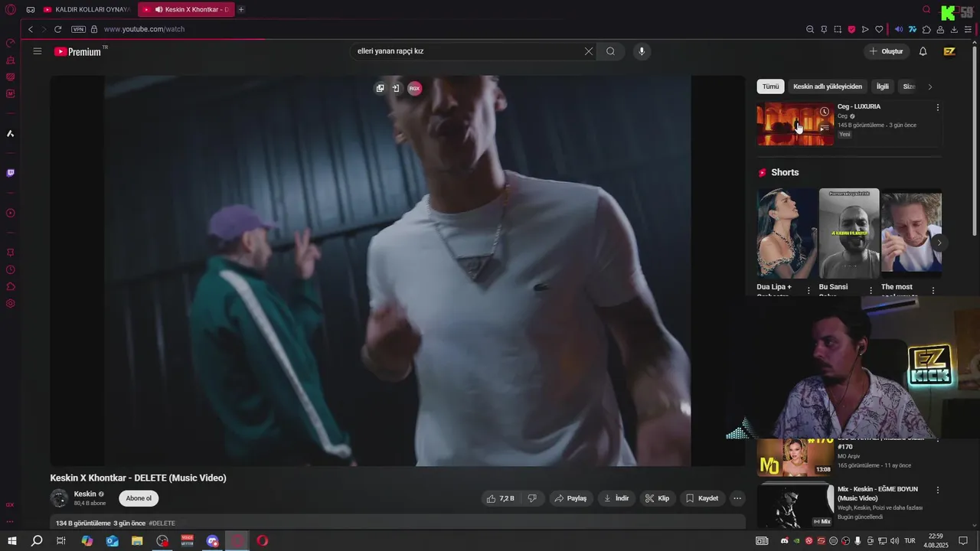Start voice search with microphone
Viewport: 980px width, 551px height.
tap(642, 51)
